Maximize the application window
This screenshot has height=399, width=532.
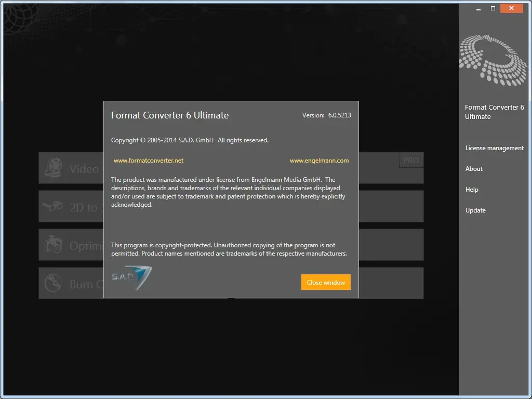click(493, 8)
